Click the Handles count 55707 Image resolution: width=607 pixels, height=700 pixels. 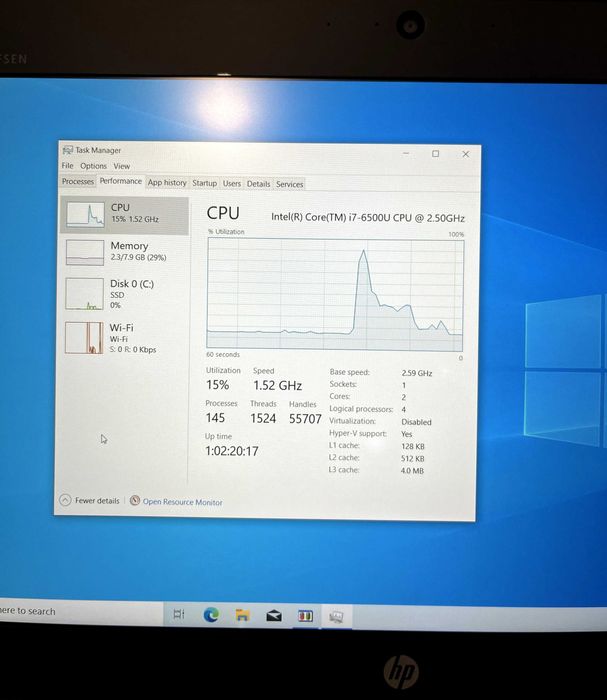[x=305, y=419]
